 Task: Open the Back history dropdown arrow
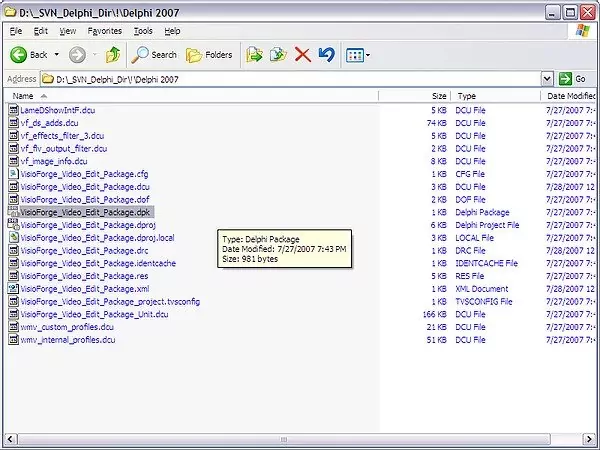click(57, 55)
